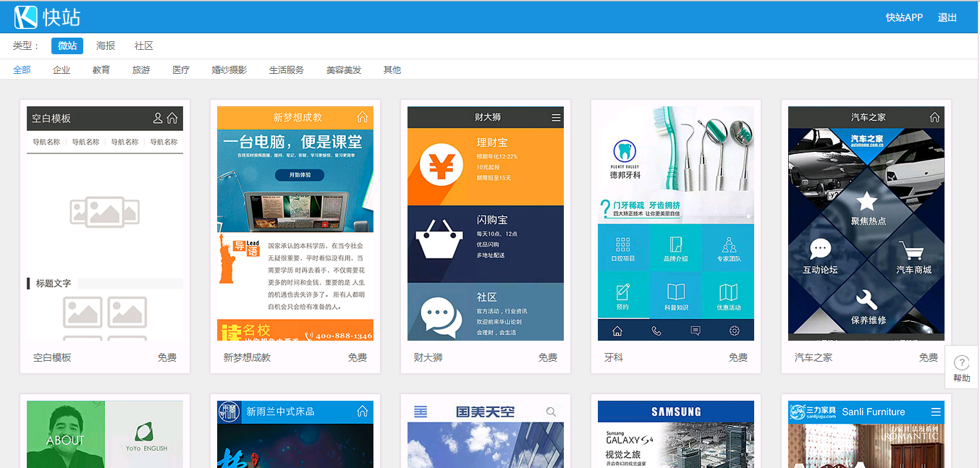Click the 财大狮 template name label
Screen dimensions: 980x468
428,357
